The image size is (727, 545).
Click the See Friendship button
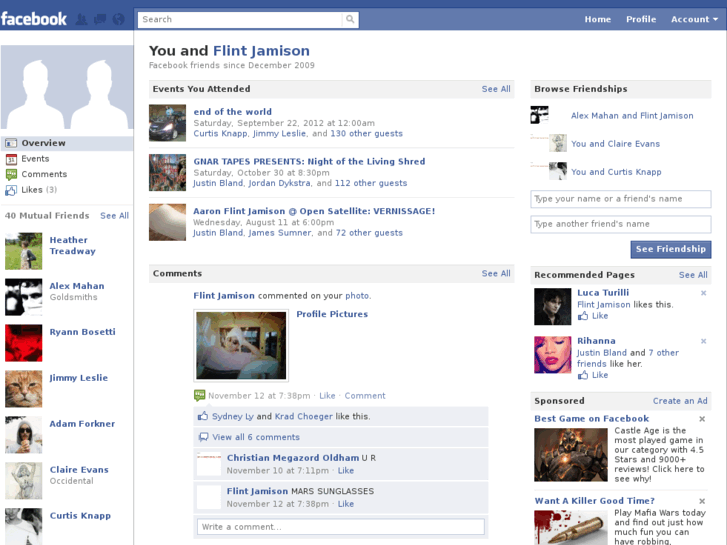pos(670,249)
